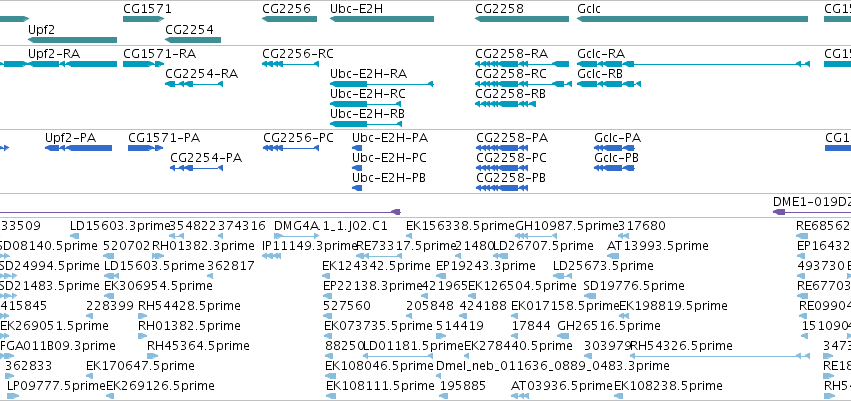
Task: Select the AT13993.5prime EST label
Action: pos(658,246)
